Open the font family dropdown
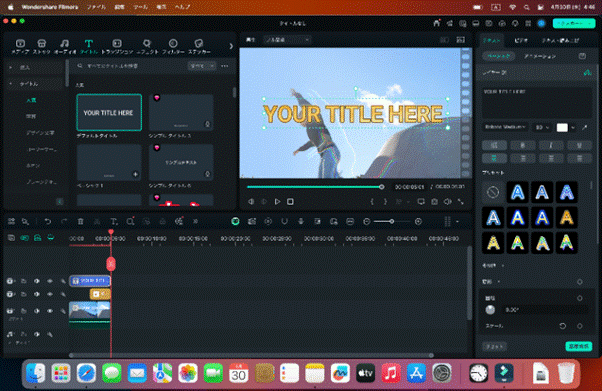 click(505, 127)
